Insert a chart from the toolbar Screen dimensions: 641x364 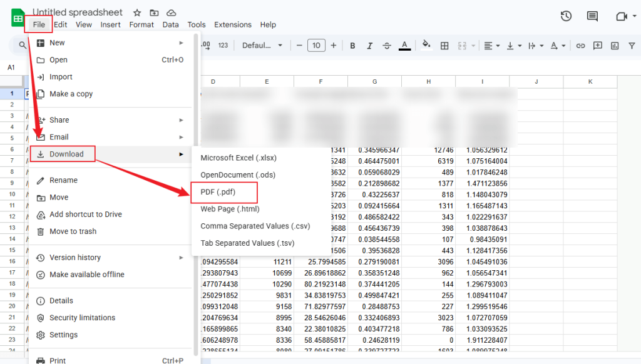pos(614,45)
